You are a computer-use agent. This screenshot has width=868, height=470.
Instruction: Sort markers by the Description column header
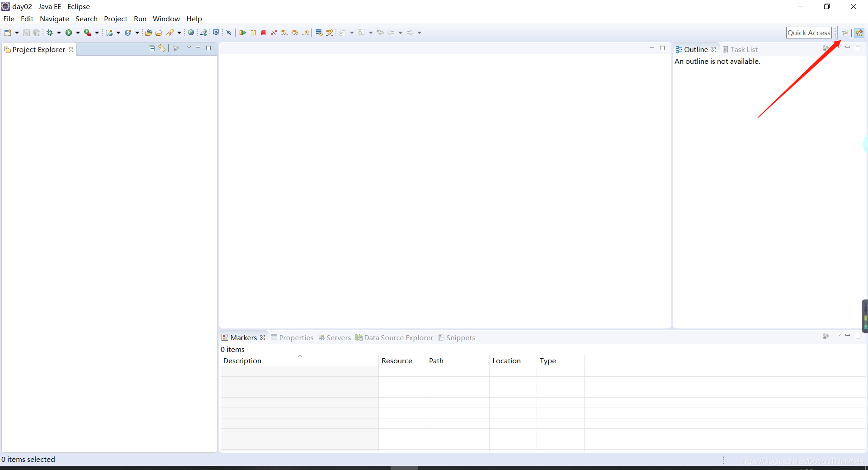click(x=299, y=361)
